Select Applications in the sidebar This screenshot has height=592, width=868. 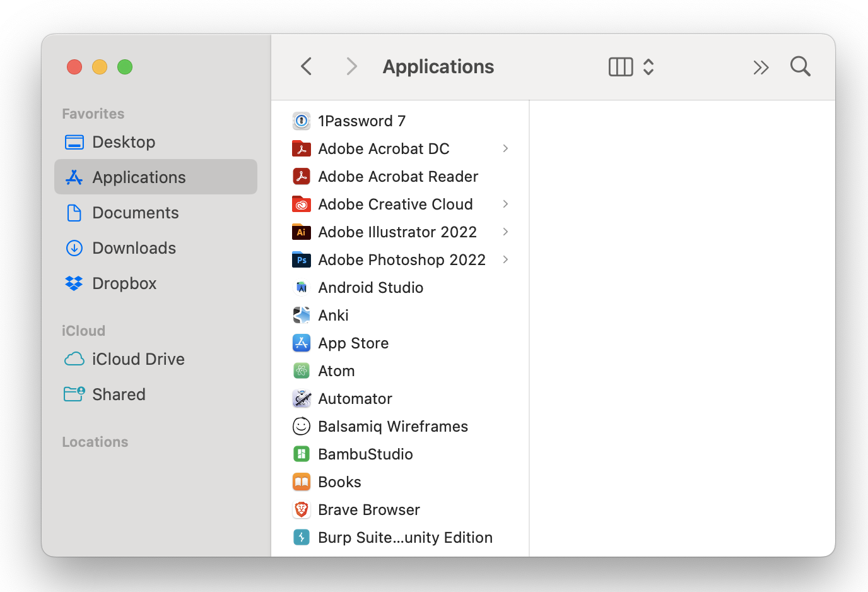(x=156, y=177)
